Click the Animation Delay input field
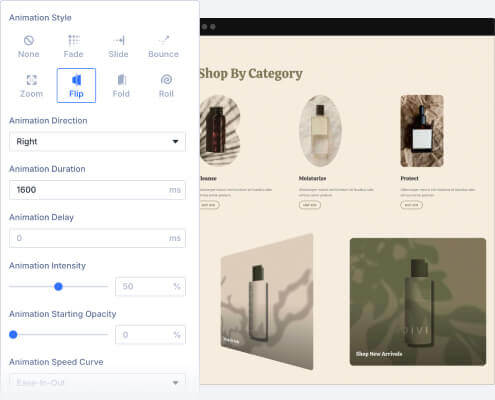This screenshot has width=495, height=400. tap(97, 238)
